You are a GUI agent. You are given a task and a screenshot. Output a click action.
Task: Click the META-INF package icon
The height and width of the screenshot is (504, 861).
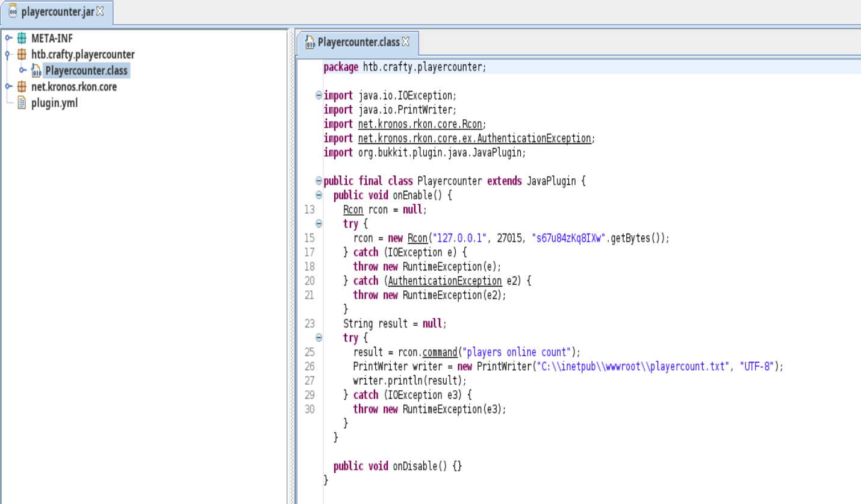22,38
